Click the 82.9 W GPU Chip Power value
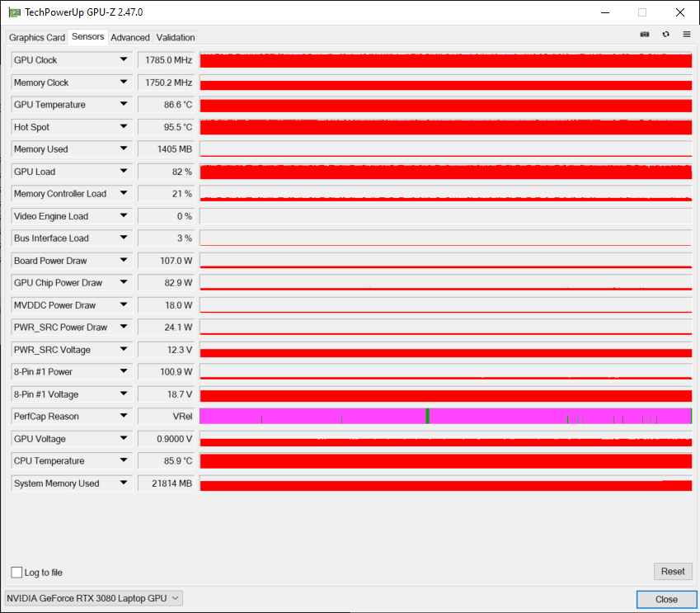This screenshot has height=613, width=700. (167, 283)
